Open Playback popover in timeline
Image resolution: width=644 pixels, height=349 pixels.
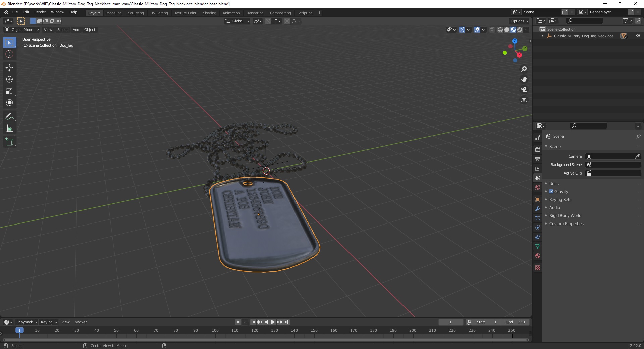(27, 322)
